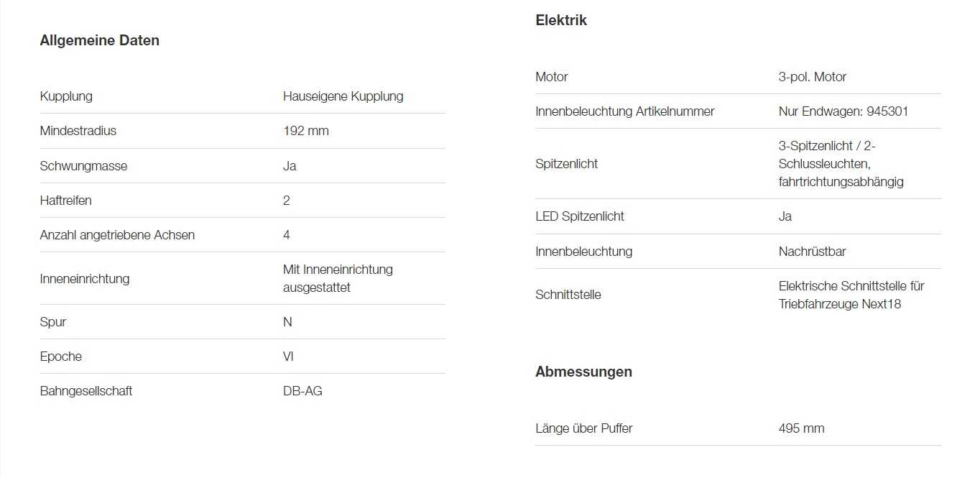Screen dimensions: 980x478
Task: Click the Haftreifen label
Action: [x=66, y=201]
